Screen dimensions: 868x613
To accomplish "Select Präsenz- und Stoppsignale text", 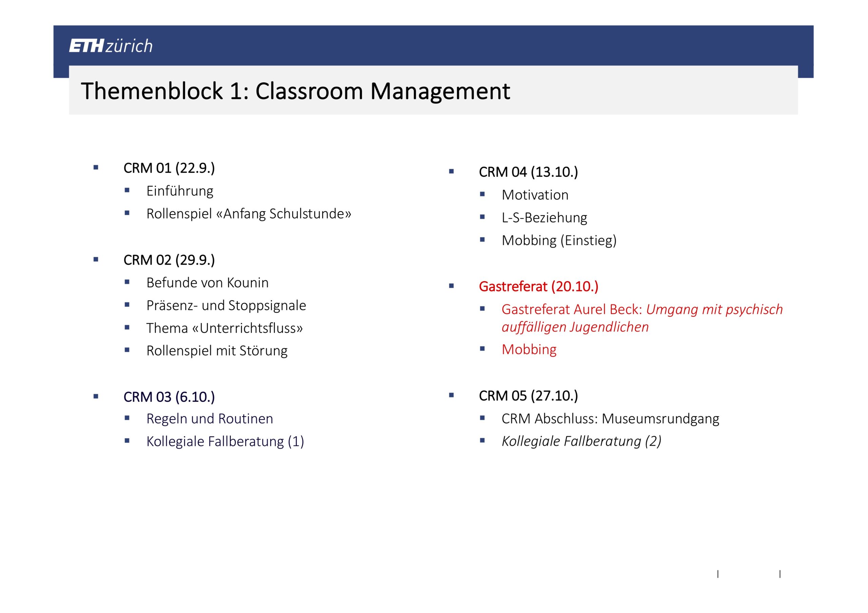I will click(x=226, y=305).
